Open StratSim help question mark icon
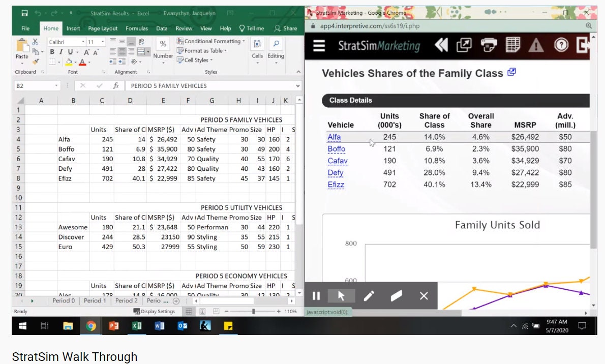Screen dimensions: 605x364 (x=560, y=45)
